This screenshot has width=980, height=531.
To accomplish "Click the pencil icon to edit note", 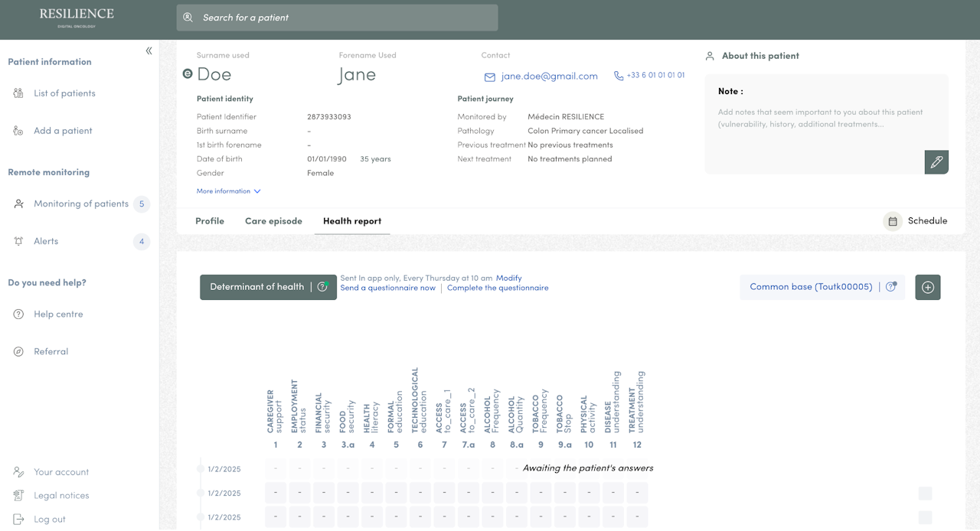I will pyautogui.click(x=936, y=162).
